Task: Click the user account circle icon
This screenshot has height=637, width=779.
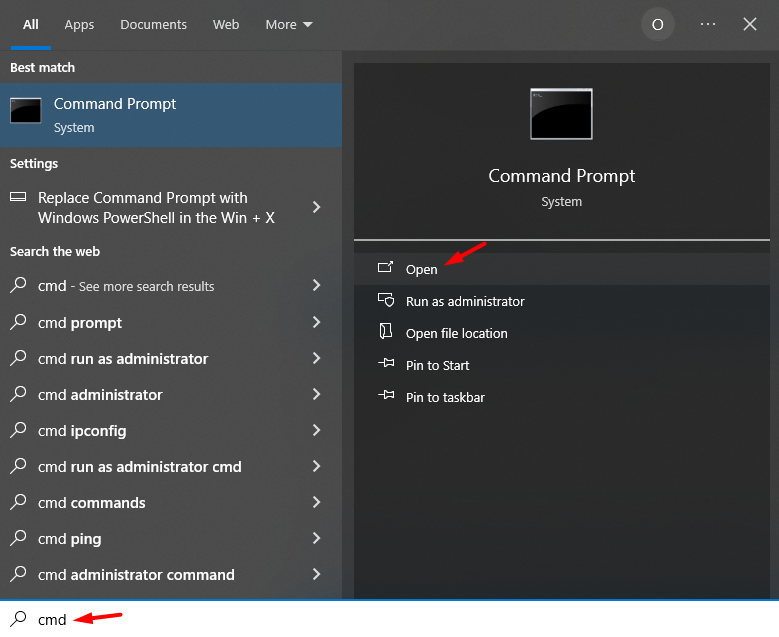Action: 657,25
